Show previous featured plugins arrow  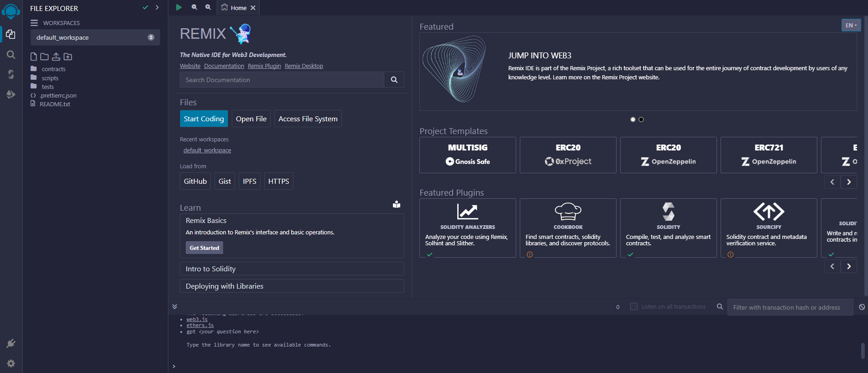pyautogui.click(x=832, y=266)
